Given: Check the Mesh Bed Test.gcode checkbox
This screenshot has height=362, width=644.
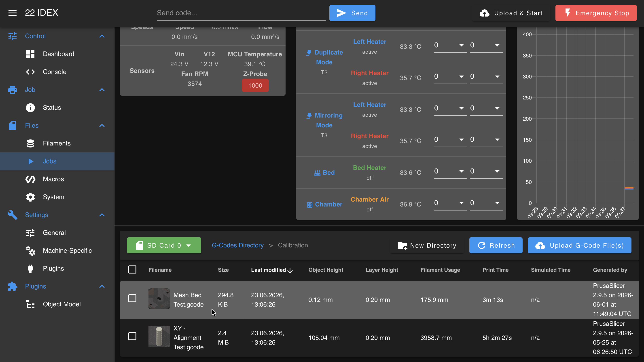Looking at the screenshot, I should click(x=132, y=298).
